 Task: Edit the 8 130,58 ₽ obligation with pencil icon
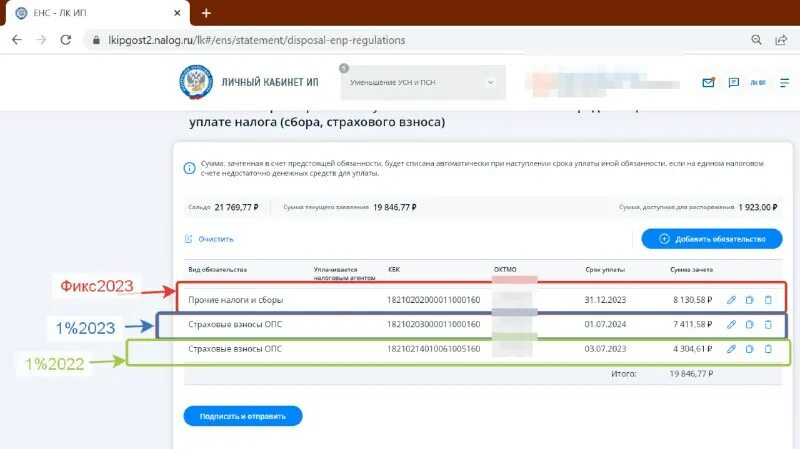pos(731,300)
